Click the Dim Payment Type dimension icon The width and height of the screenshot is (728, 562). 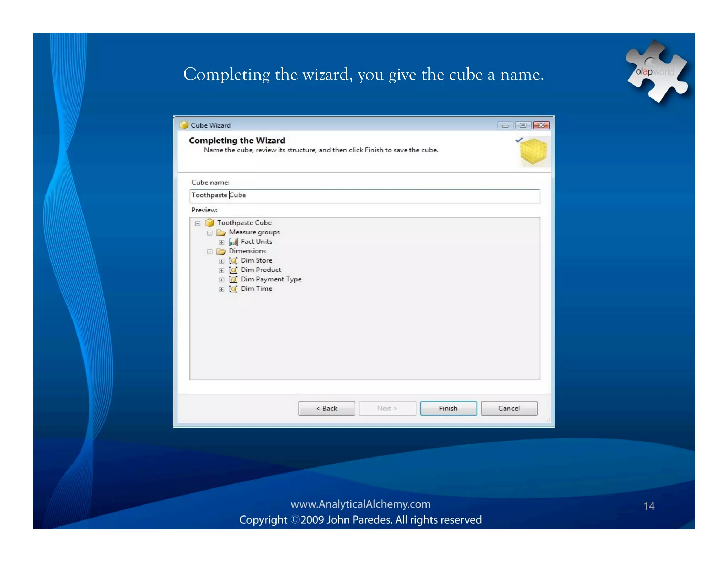233,280
